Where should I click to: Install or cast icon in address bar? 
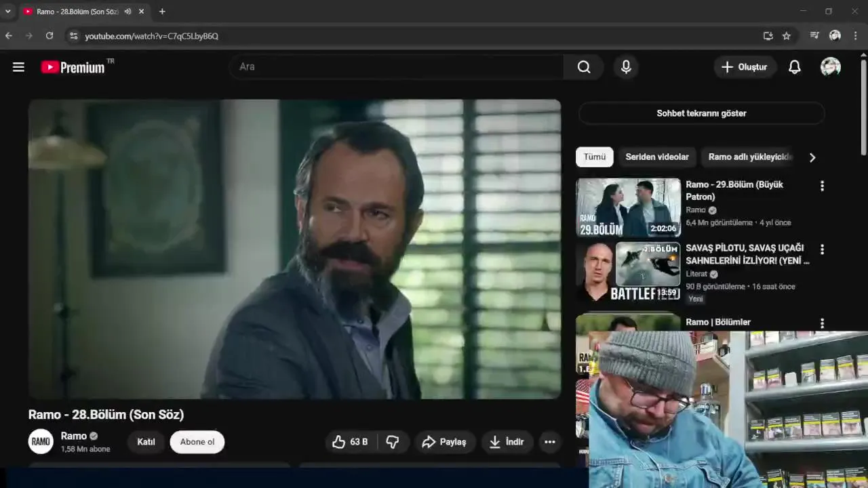[768, 36]
